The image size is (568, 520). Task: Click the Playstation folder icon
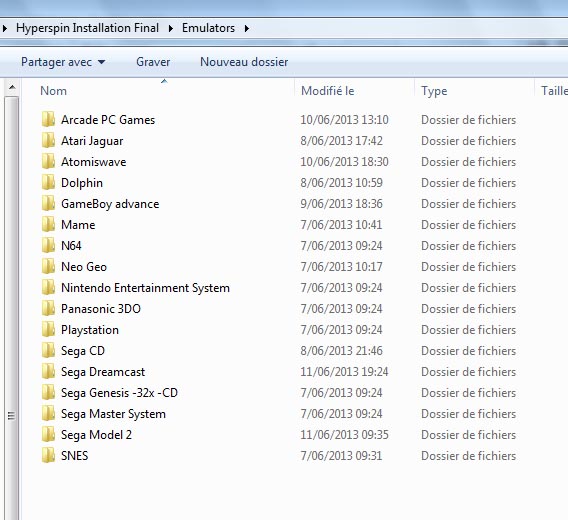tap(48, 330)
